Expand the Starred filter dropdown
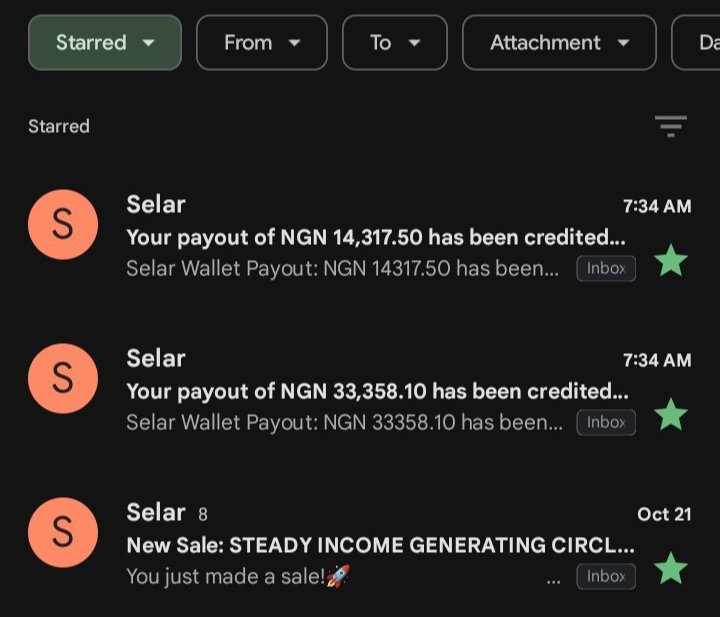Image resolution: width=720 pixels, height=617 pixels. [105, 43]
